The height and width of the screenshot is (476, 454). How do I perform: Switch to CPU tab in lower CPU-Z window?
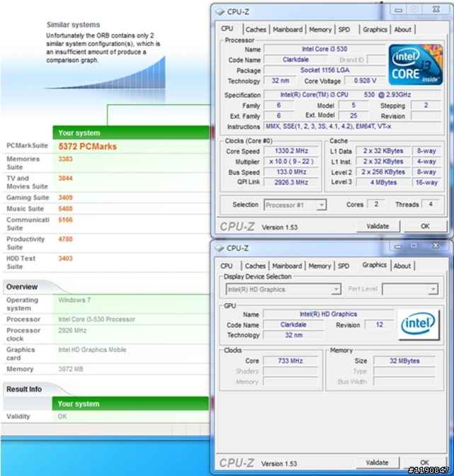point(227,266)
